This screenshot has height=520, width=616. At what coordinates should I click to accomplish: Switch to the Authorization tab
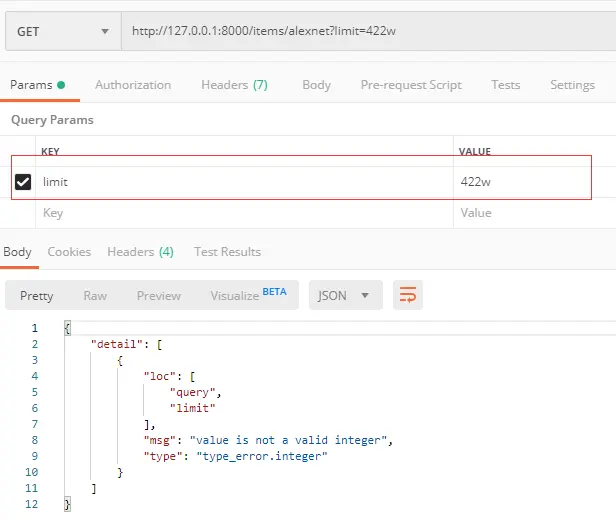click(133, 85)
